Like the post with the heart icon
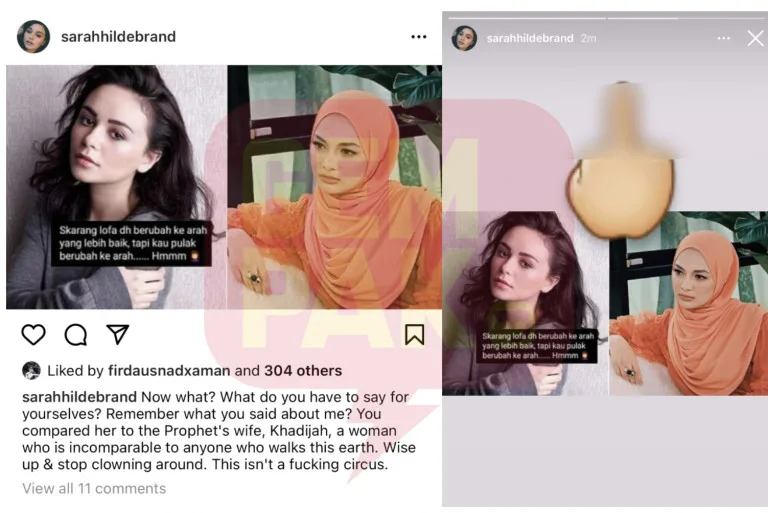Image resolution: width=768 pixels, height=513 pixels. [x=34, y=335]
